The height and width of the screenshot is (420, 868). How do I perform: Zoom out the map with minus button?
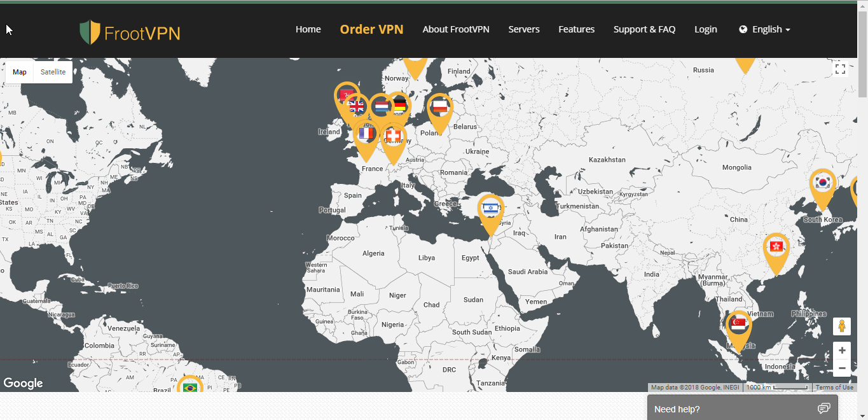pos(842,368)
